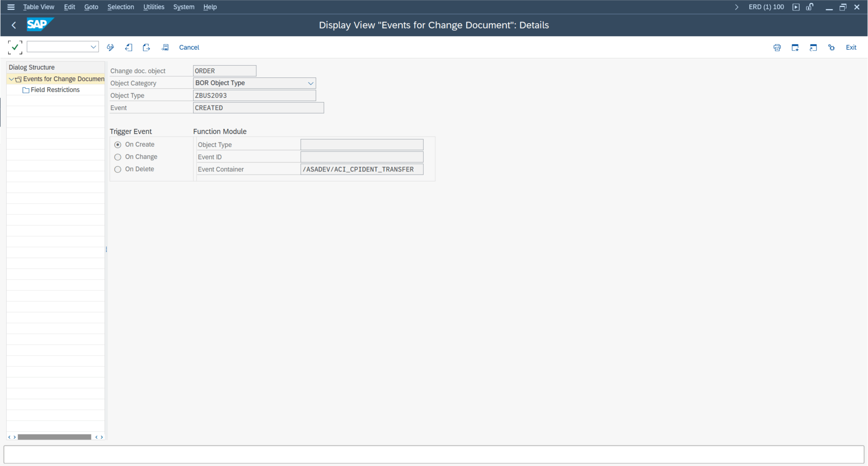Click the Previous Entry icon
This screenshot has height=466, width=868.
coord(129,48)
